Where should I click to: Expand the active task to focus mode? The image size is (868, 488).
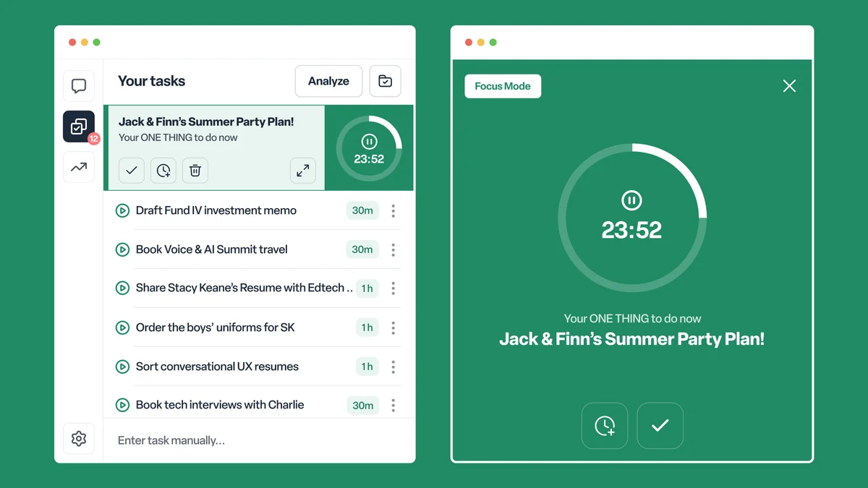pos(303,171)
